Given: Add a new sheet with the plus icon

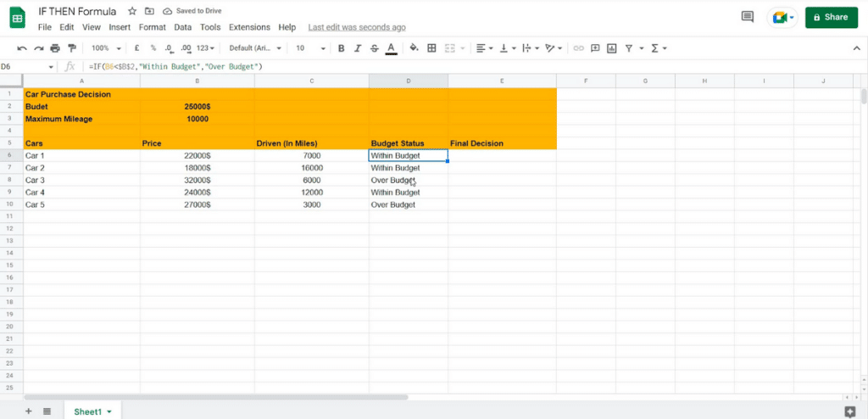Looking at the screenshot, I should click(29, 411).
